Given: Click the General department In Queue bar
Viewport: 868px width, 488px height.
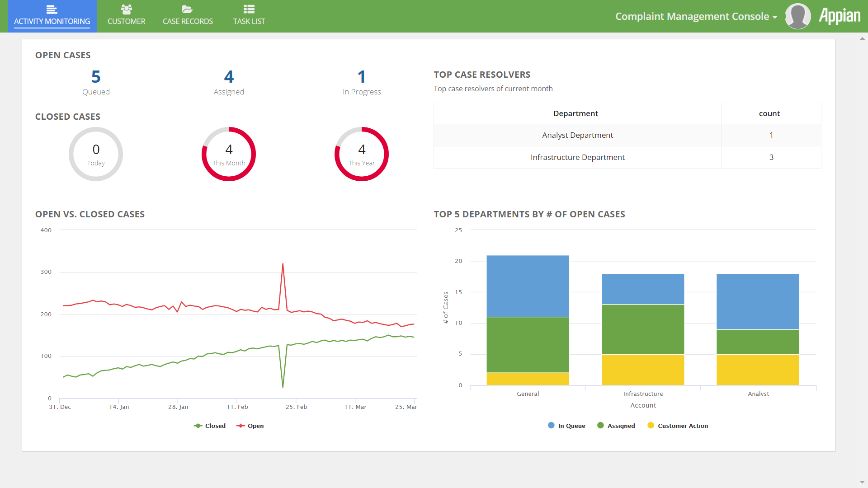Looking at the screenshot, I should click(x=528, y=286).
